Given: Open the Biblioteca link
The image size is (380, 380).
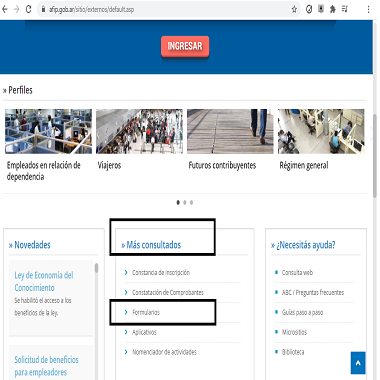Looking at the screenshot, I should click(293, 352).
